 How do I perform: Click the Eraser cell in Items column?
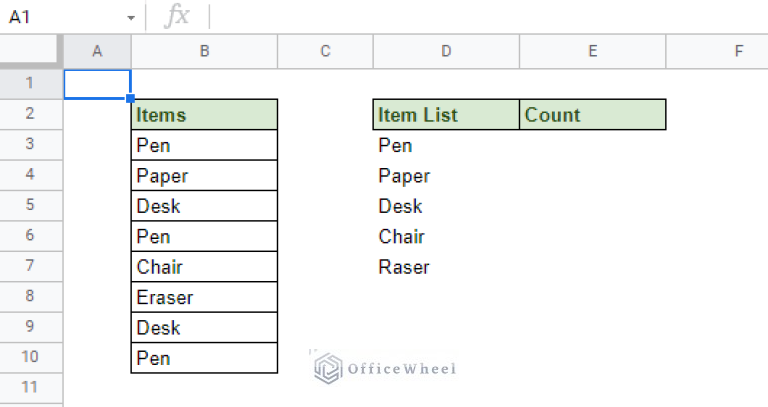204,297
